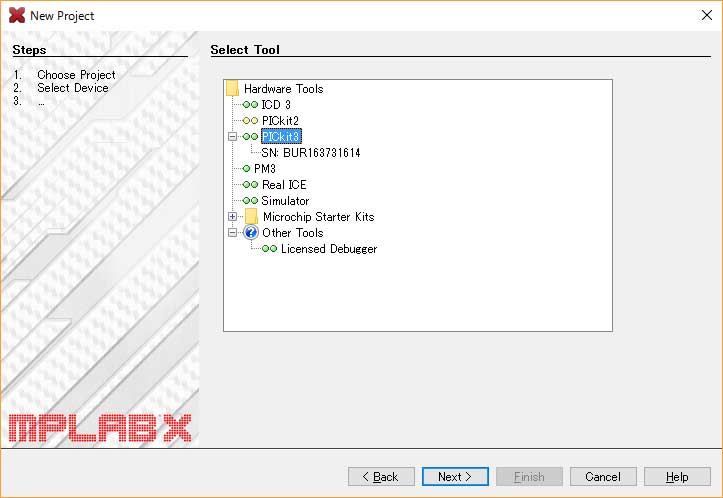723x498 pixels.
Task: Select Licensed Debugger entry
Action: pos(329,249)
